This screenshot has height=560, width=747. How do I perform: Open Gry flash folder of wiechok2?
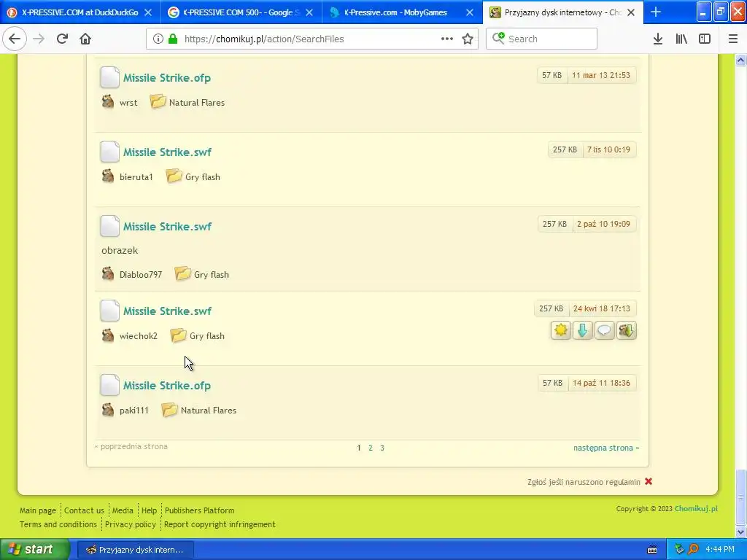tap(206, 335)
